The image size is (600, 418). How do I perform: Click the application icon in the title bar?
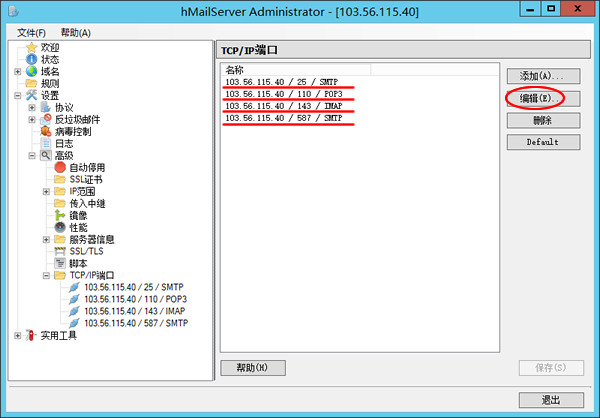click(x=14, y=11)
